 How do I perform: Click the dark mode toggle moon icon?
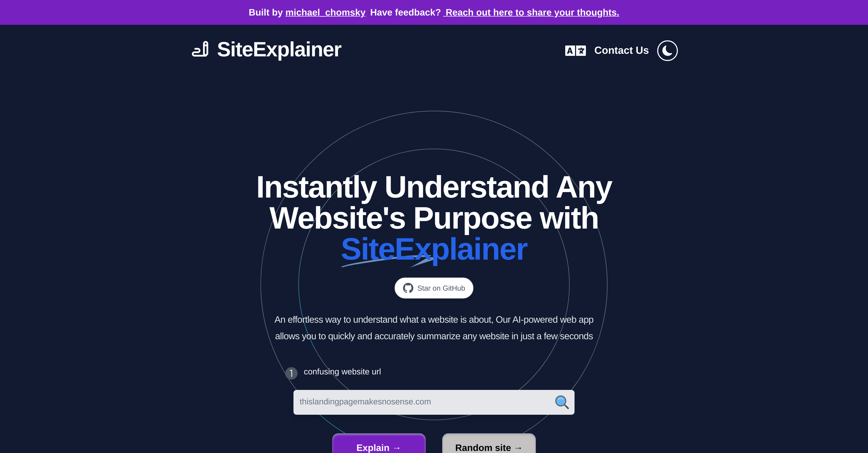pos(667,51)
